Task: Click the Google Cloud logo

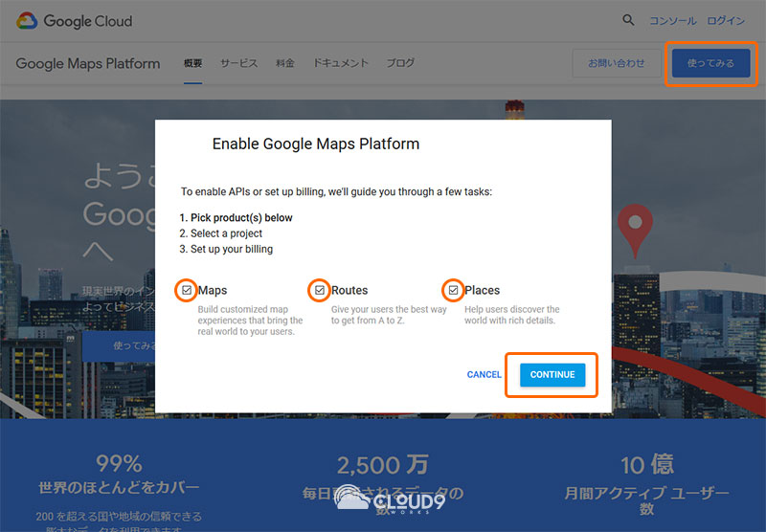Action: pyautogui.click(x=75, y=21)
